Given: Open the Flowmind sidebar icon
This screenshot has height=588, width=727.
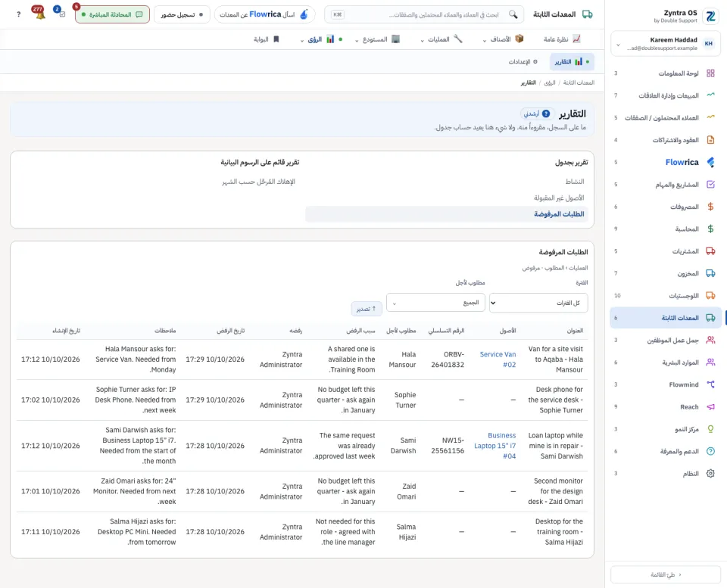Looking at the screenshot, I should point(710,384).
